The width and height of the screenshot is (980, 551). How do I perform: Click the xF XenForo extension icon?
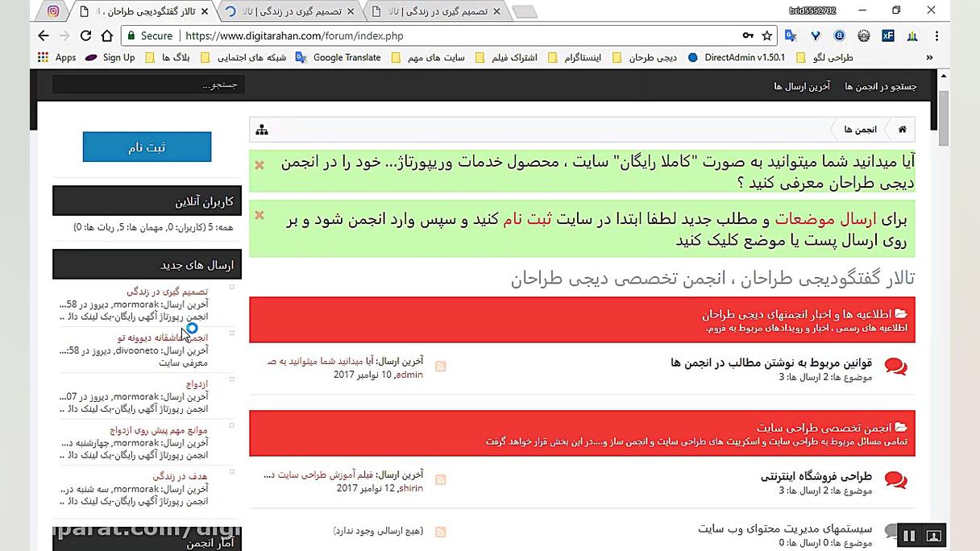(x=887, y=35)
